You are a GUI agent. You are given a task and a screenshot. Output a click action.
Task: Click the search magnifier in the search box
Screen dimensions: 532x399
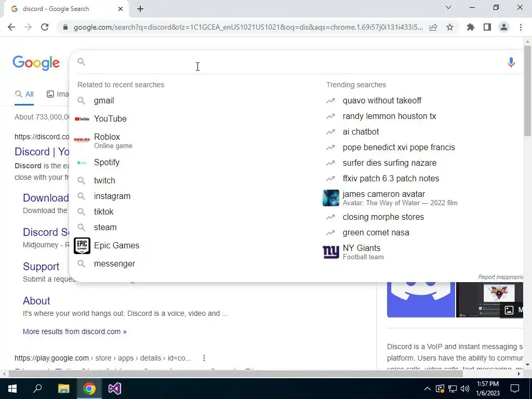(x=81, y=61)
